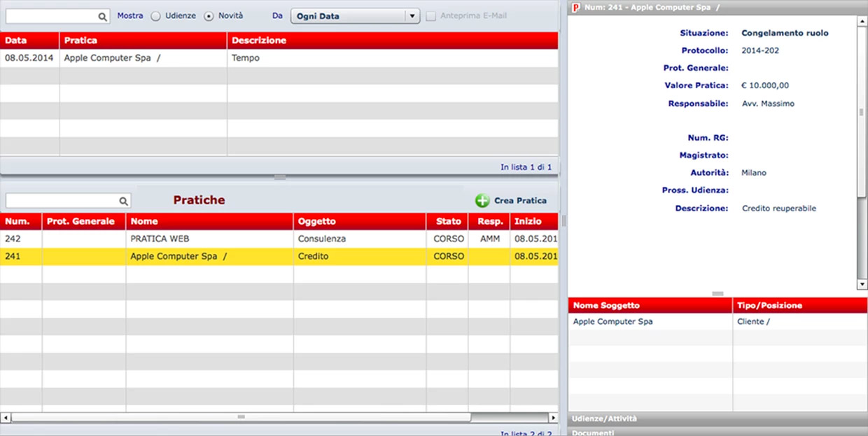Click the green plus Crea Pratica icon

[x=482, y=201]
